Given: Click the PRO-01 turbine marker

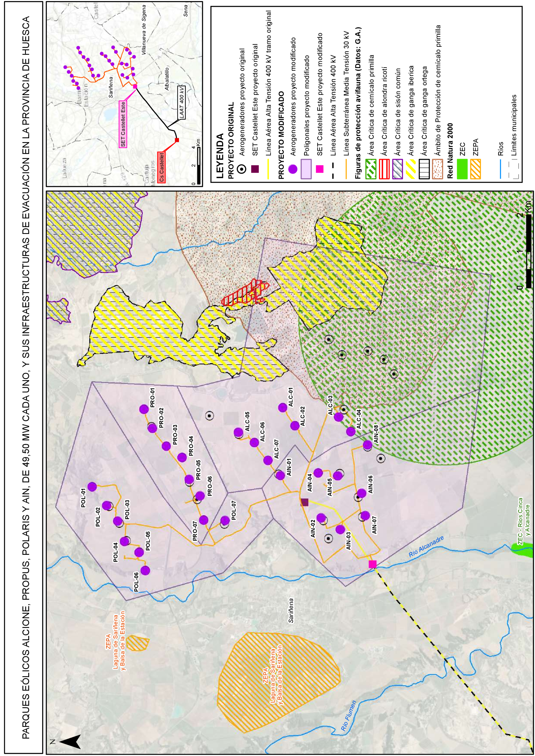Looking at the screenshot, I should pos(144,409).
